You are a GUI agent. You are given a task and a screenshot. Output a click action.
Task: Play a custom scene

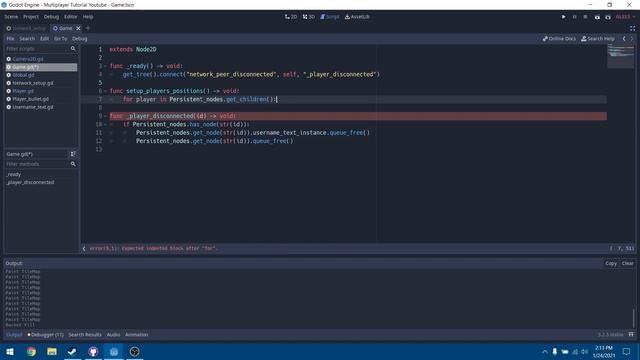pyautogui.click(x=608, y=17)
